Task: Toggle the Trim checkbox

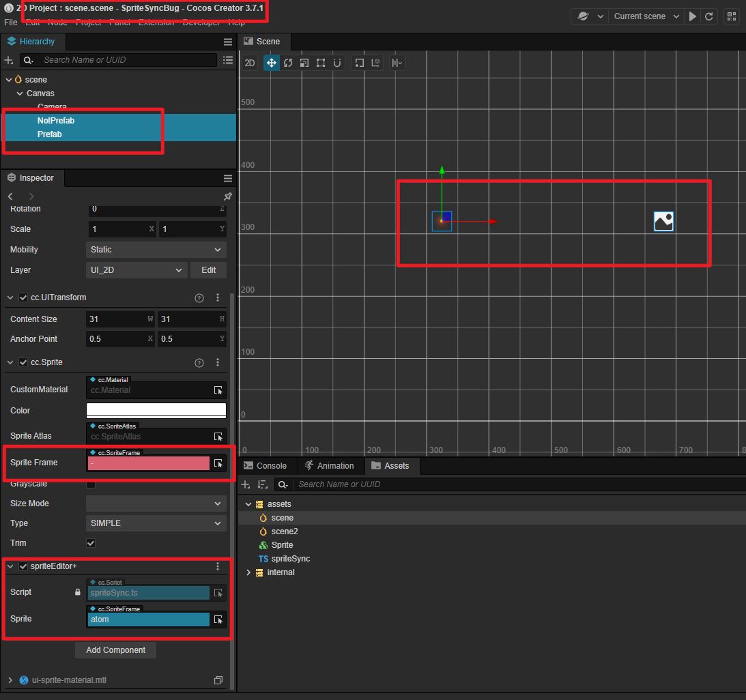Action: click(x=91, y=543)
